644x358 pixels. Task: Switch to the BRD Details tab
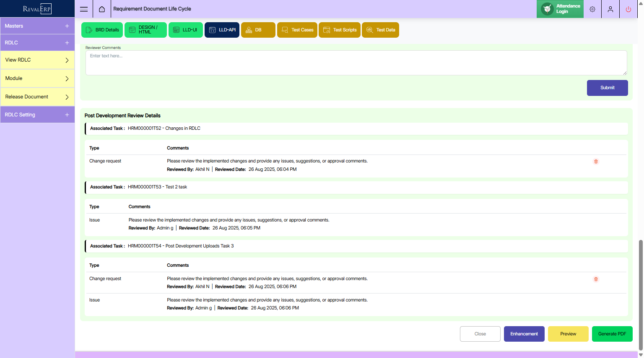102,30
